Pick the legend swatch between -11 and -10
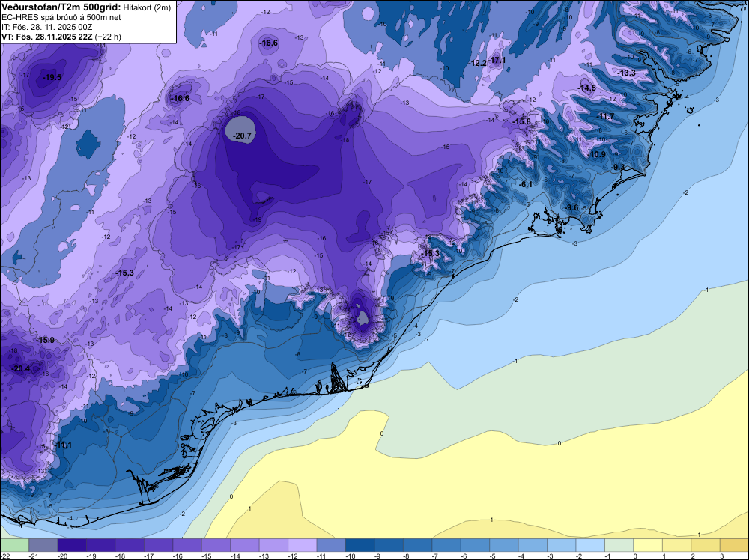749x560 pixels. tap(331, 545)
